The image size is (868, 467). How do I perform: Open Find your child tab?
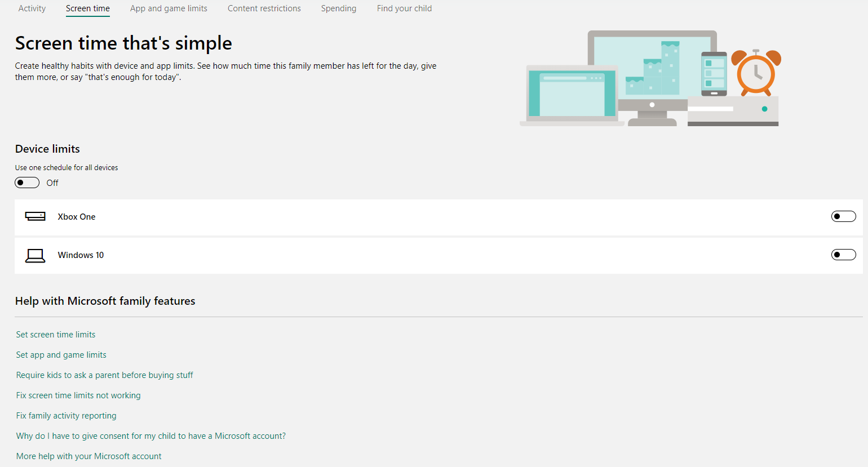click(x=404, y=8)
